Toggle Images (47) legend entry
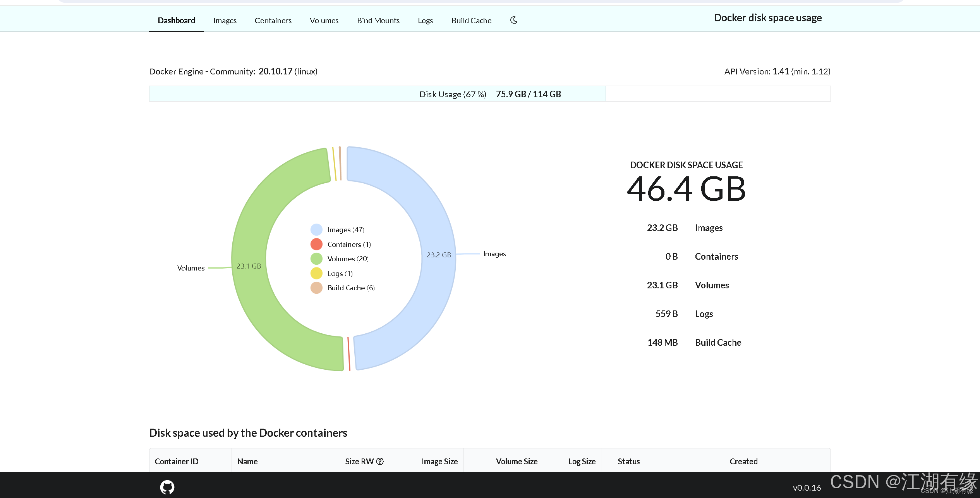 [337, 230]
